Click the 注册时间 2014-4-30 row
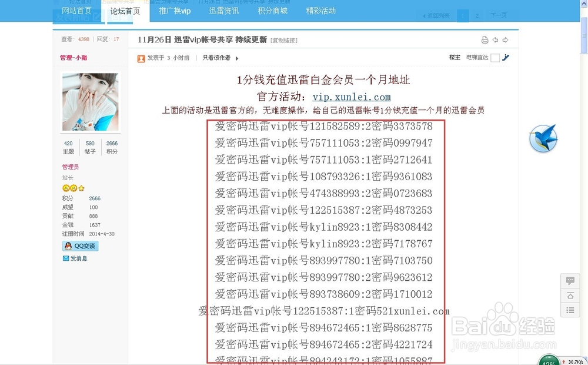 (x=89, y=234)
